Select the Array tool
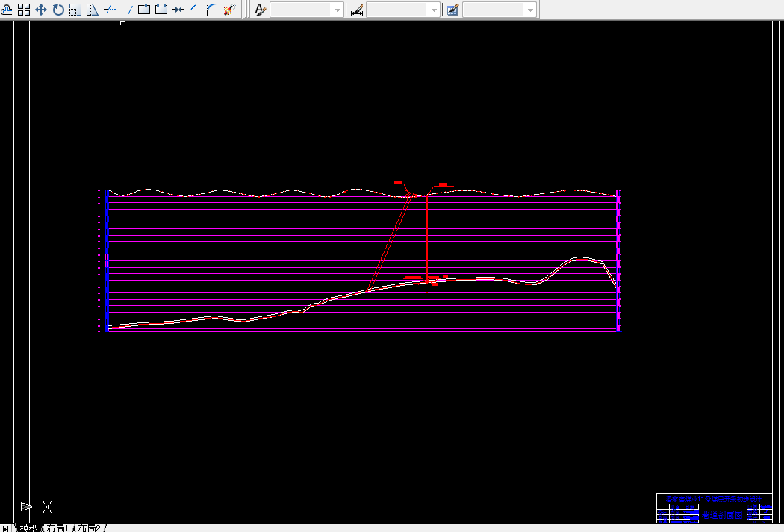The image size is (784, 532). click(x=23, y=10)
